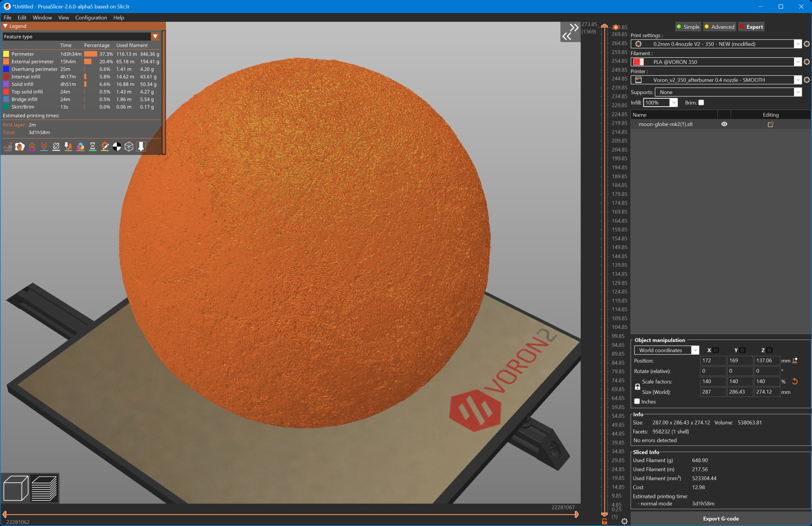Open the View menu
The height and width of the screenshot is (526, 812).
[63, 17]
